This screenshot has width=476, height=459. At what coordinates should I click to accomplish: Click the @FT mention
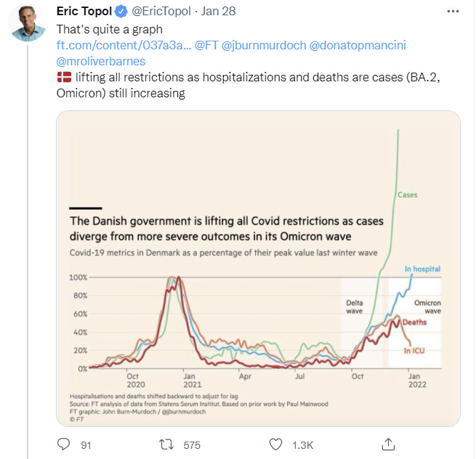[x=206, y=45]
